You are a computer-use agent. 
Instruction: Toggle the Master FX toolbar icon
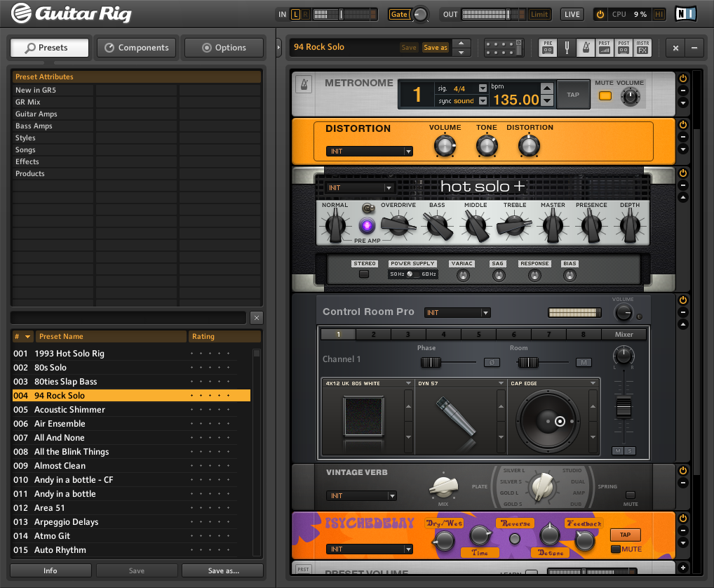click(x=642, y=48)
